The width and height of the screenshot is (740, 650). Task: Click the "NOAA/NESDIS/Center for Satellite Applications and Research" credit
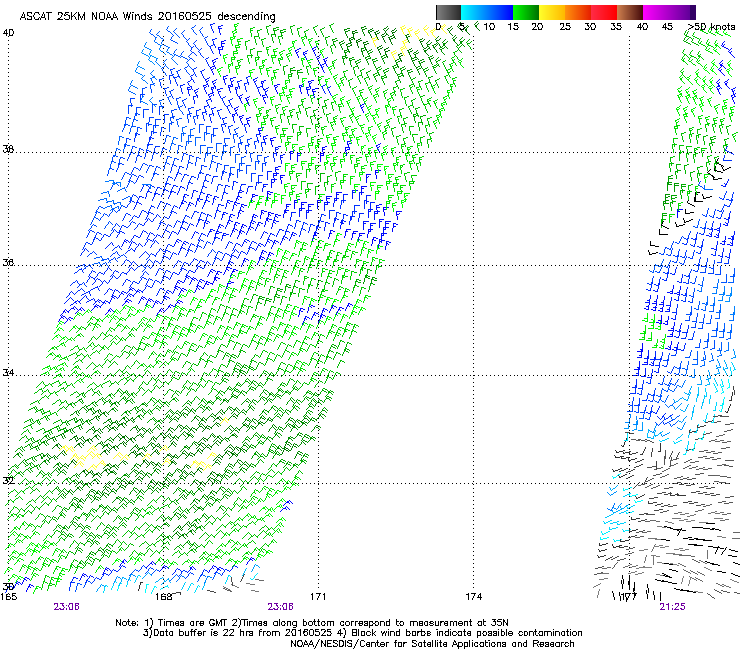432,644
